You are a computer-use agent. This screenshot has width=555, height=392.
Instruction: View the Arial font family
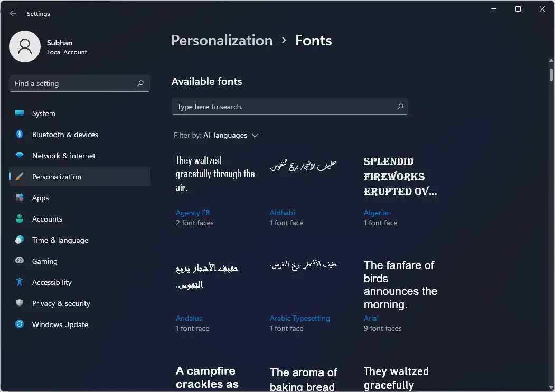click(371, 318)
